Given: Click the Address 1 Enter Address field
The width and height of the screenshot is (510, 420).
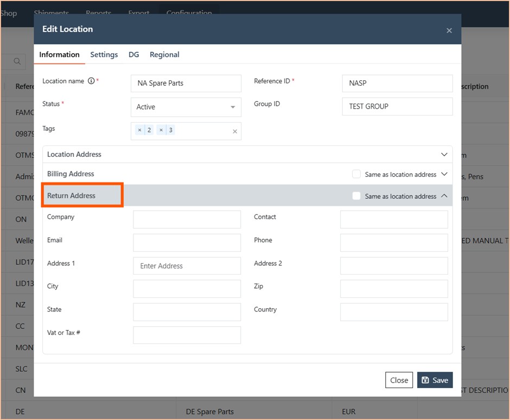Looking at the screenshot, I should [187, 266].
